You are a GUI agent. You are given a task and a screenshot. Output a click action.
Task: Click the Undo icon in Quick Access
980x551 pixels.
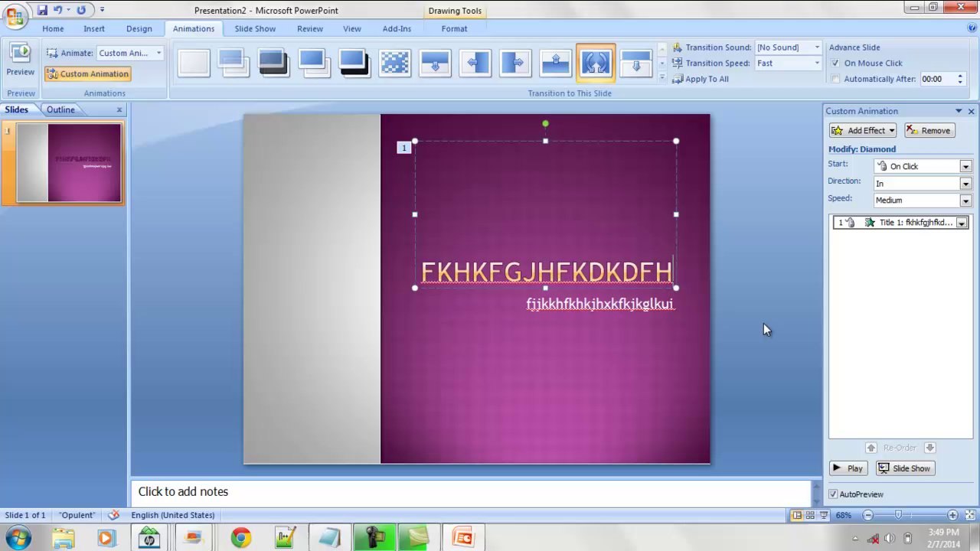point(57,10)
